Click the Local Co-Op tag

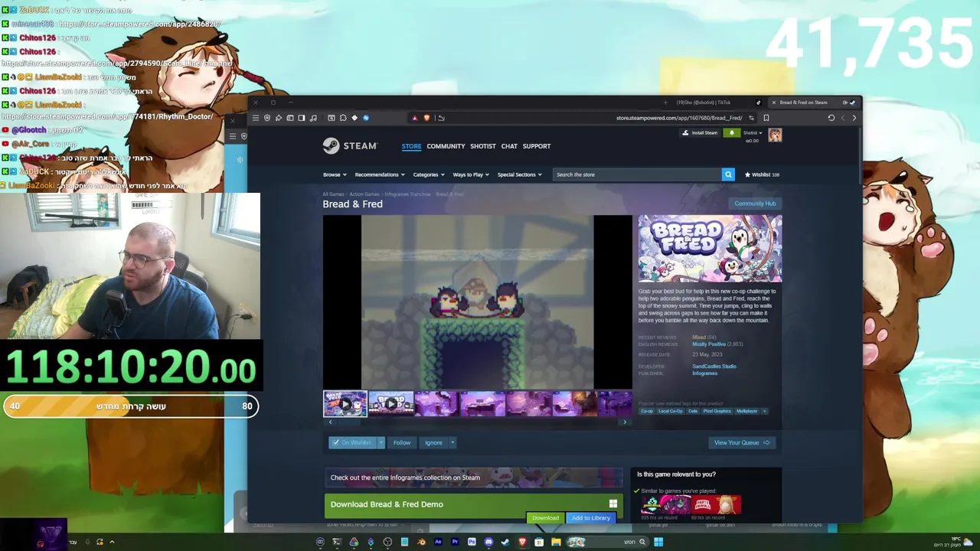pos(670,411)
